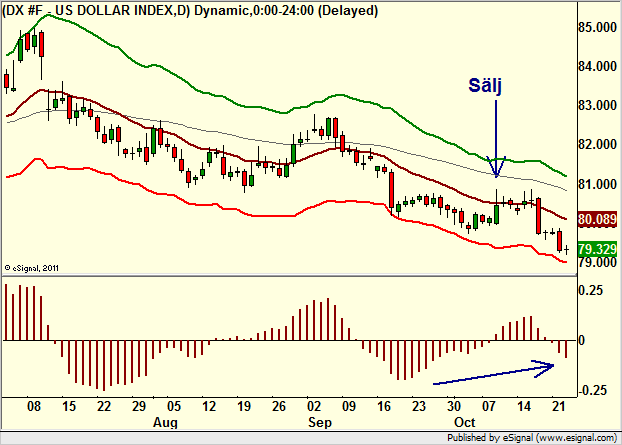622x445 pixels.
Task: Click the 'Sep' month label
Action: 320,422
